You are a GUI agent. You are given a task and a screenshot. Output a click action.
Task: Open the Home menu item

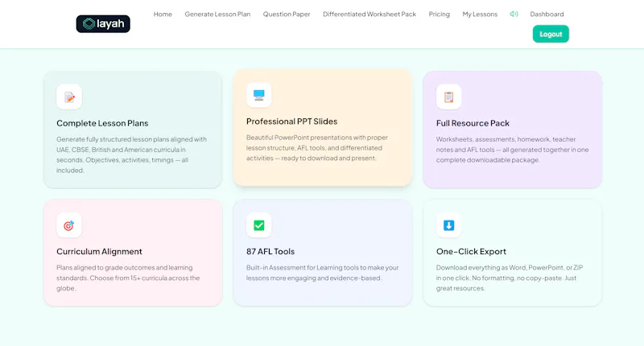click(x=163, y=14)
